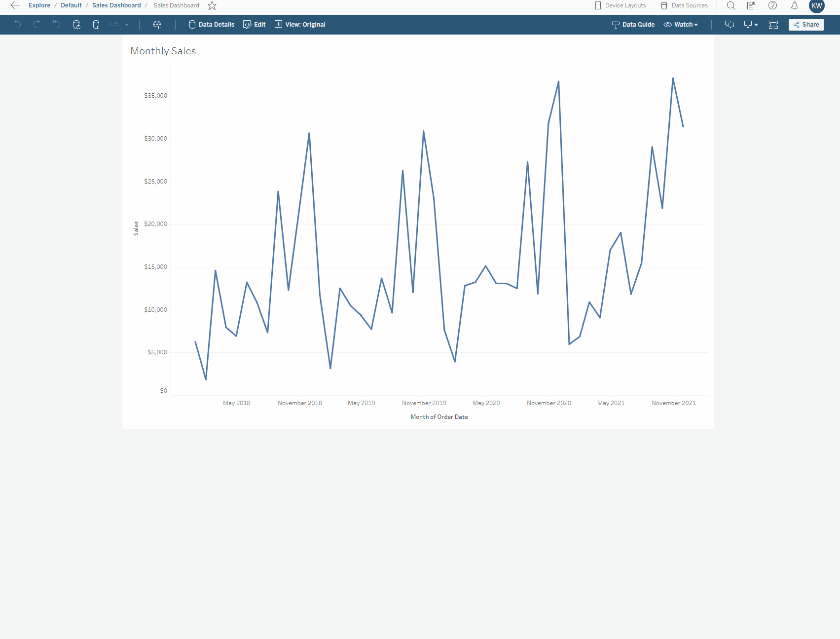Click the $25,000 axis label
Image resolution: width=840 pixels, height=639 pixels.
pyautogui.click(x=155, y=182)
